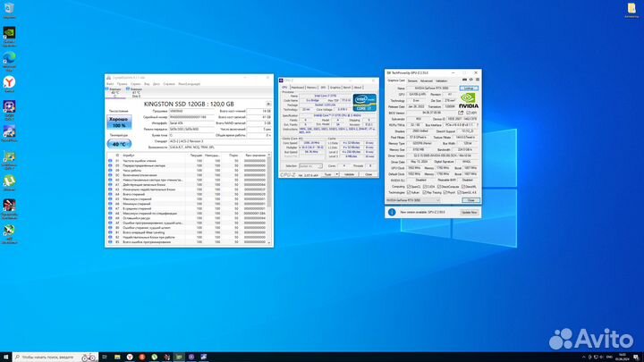Click the question mark next to Bus Interface in GPU-Z
The height and width of the screenshot is (362, 644).
pyautogui.click(x=478, y=125)
